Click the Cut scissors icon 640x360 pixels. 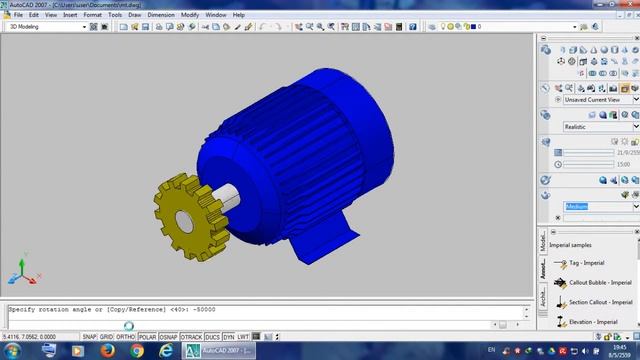pos(205,27)
